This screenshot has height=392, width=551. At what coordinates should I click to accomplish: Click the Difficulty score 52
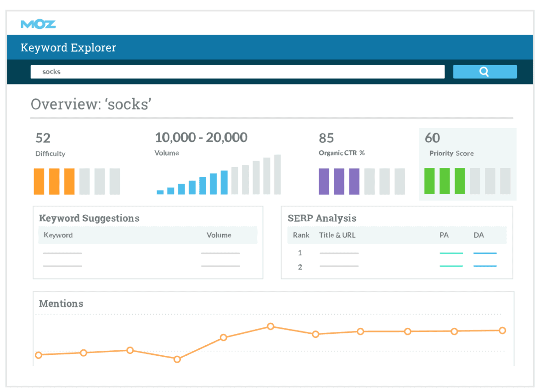click(43, 138)
